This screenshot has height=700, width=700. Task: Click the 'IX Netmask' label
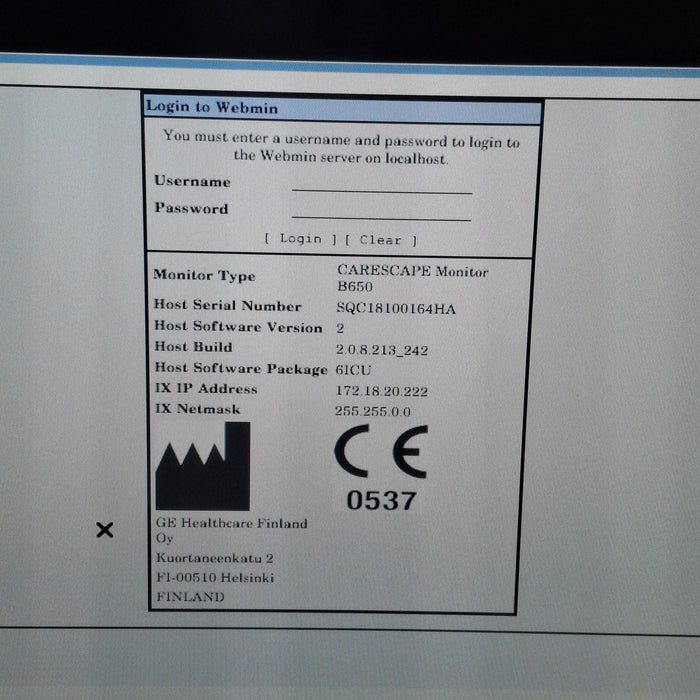[x=197, y=408]
